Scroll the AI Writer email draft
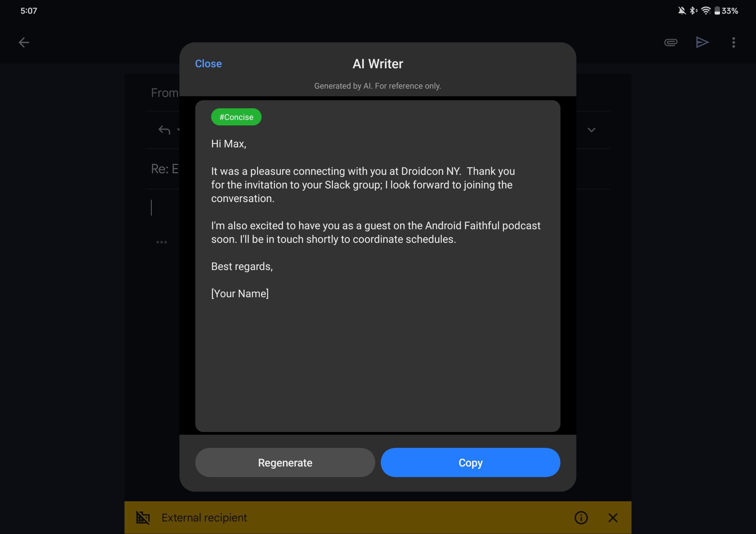The image size is (756, 534). 377,266
